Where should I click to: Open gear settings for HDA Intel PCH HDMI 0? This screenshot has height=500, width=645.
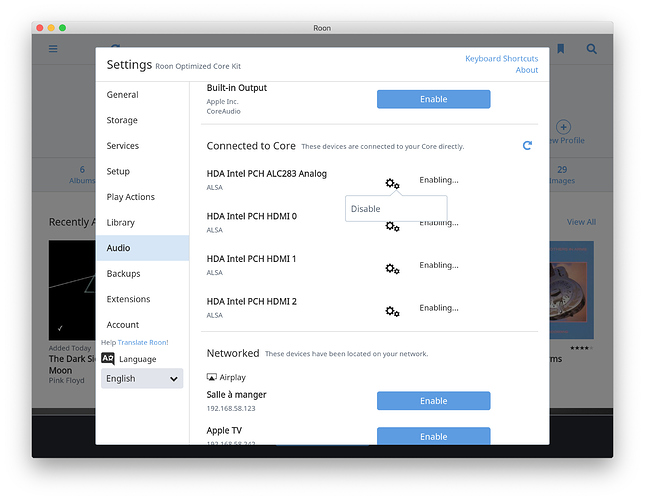point(392,226)
